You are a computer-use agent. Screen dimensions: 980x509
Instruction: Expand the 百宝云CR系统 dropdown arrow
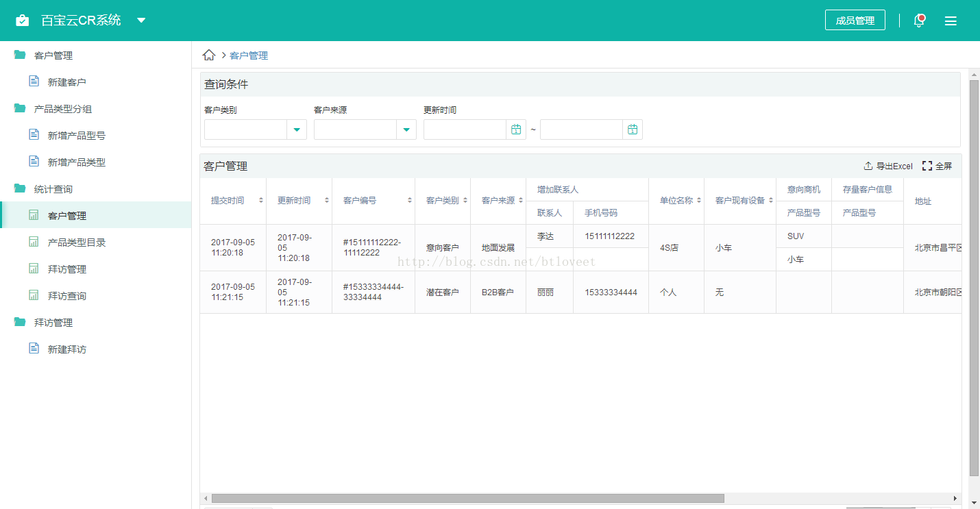pos(141,21)
